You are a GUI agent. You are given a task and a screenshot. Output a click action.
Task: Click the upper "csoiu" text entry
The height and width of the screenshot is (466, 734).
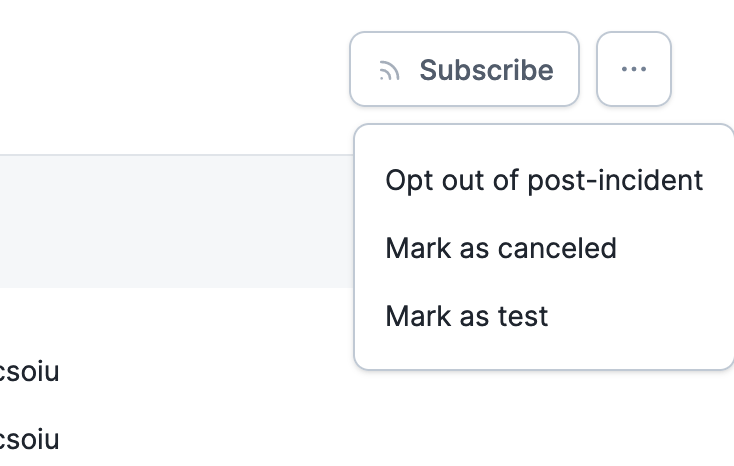click(30, 372)
